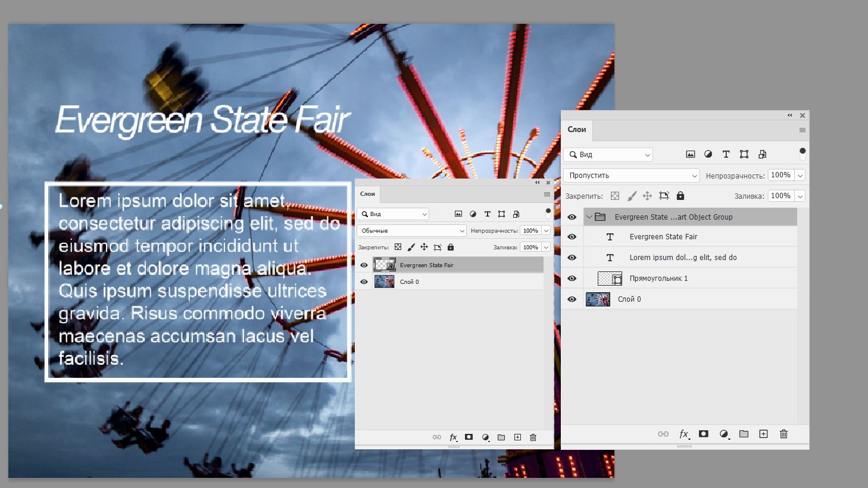
Task: Select Слои tab in large panel
Action: tap(577, 129)
